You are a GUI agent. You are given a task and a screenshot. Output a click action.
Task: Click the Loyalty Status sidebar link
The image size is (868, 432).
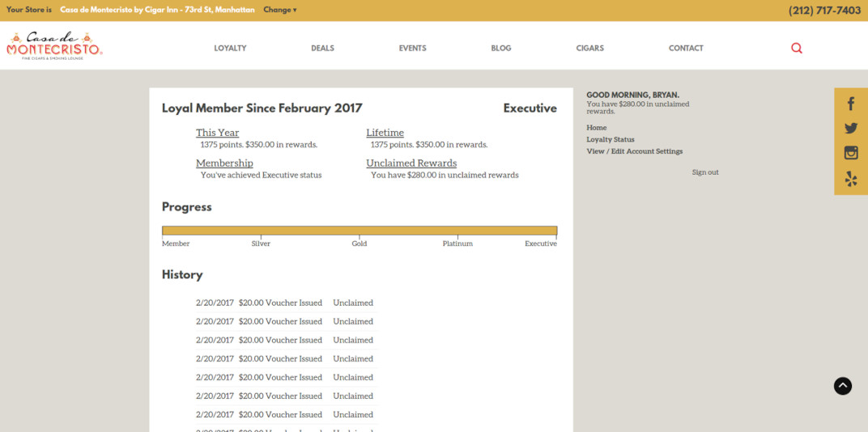(611, 140)
